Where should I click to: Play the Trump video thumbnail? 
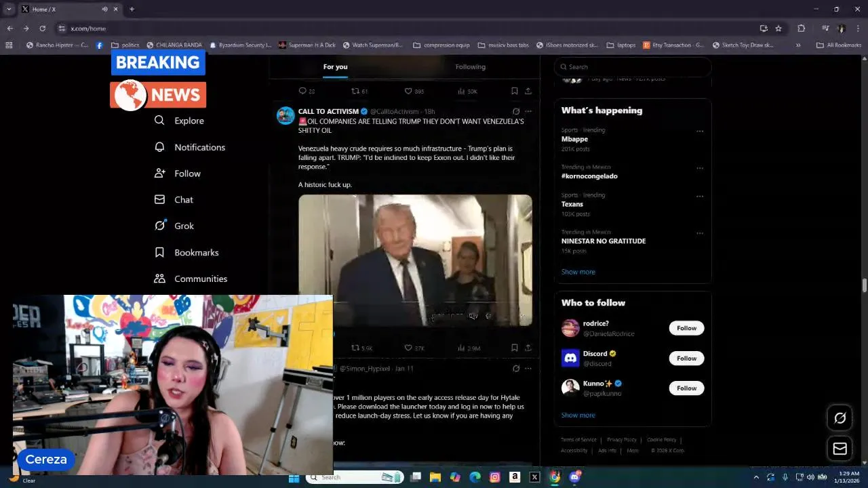pyautogui.click(x=415, y=260)
